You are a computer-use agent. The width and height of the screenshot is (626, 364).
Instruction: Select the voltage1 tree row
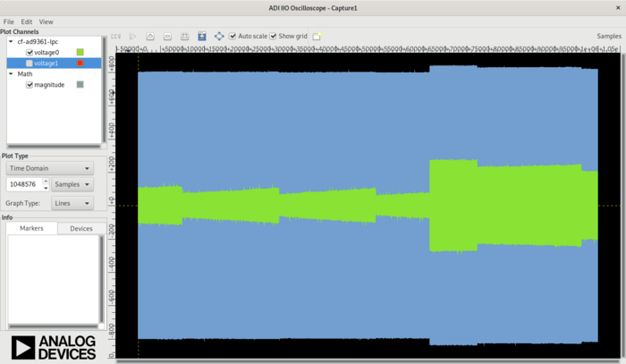54,63
